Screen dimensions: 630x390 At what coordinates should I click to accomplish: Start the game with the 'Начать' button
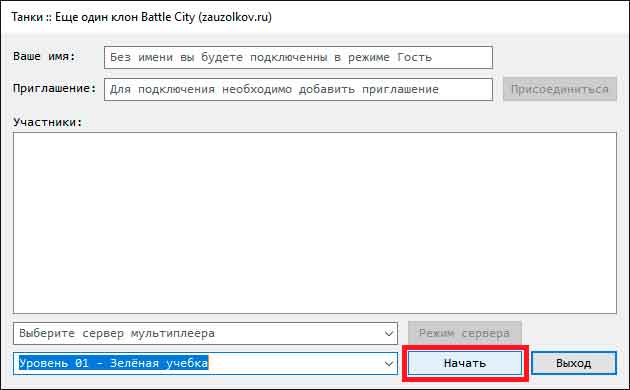[x=465, y=363]
